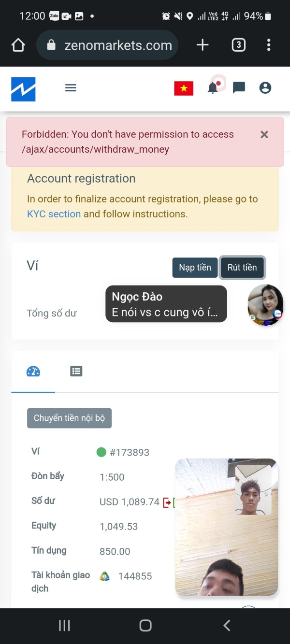Open the notifications bell
This screenshot has height=644, width=290.
[x=213, y=88]
